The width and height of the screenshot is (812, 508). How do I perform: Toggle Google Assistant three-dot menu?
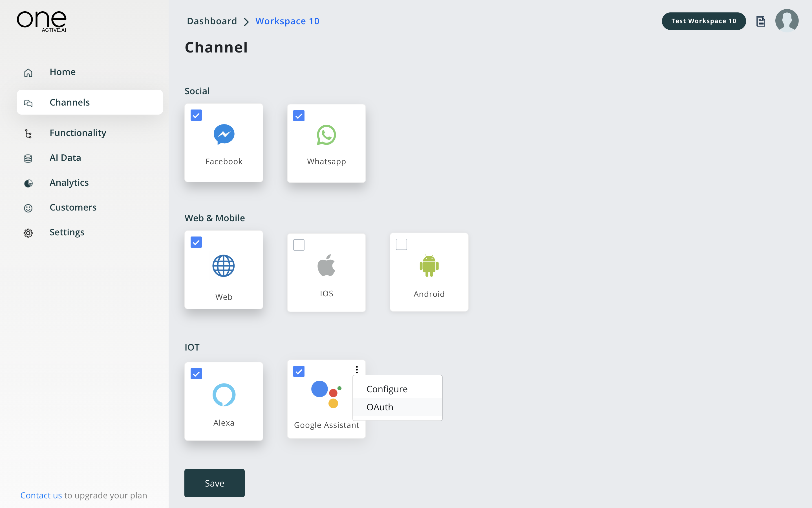(x=357, y=370)
